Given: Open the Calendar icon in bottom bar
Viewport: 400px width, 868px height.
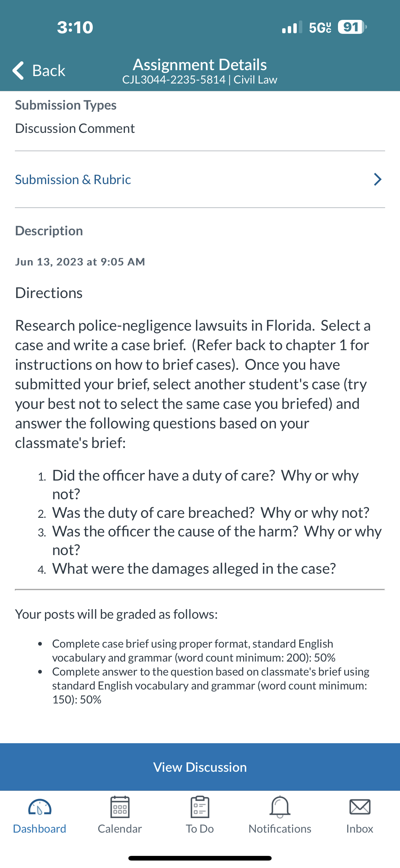Looking at the screenshot, I should pos(120,807).
